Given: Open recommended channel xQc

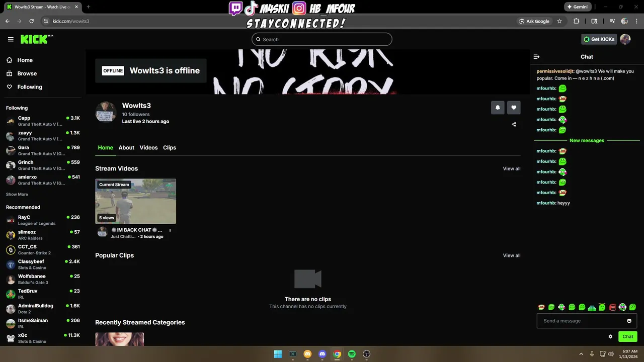Looking at the screenshot, I should [43, 338].
